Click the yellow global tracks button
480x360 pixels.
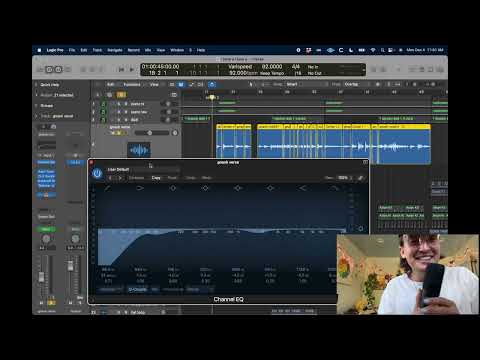(121, 95)
